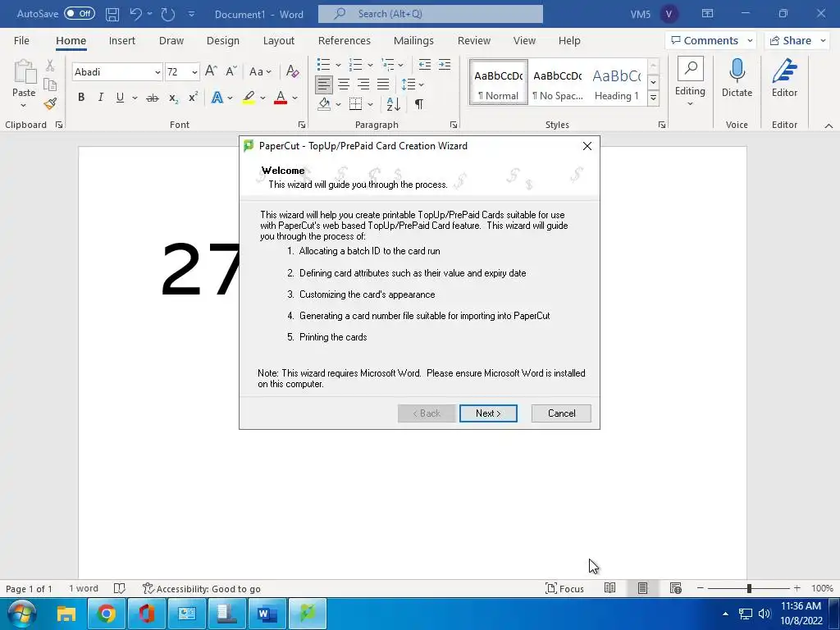This screenshot has height=630, width=840.
Task: Click the Format Painter brush
Action: [x=50, y=104]
